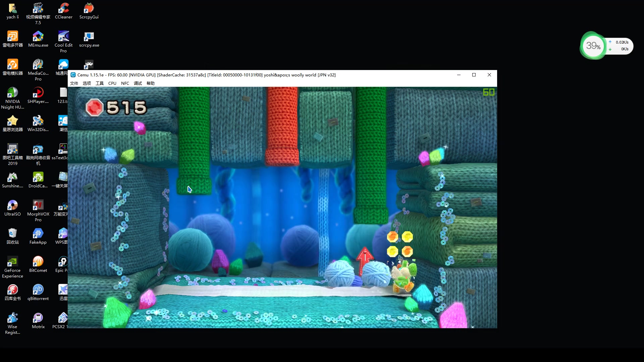
Task: Select the UltraISO desktop icon
Action: click(x=12, y=205)
